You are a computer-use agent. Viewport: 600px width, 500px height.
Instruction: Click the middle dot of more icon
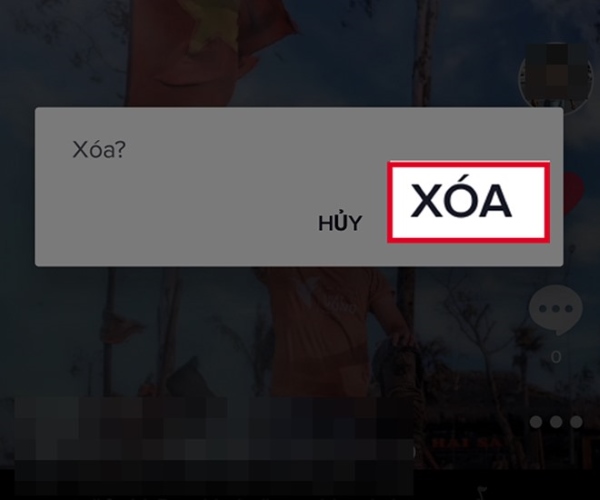coord(556,422)
